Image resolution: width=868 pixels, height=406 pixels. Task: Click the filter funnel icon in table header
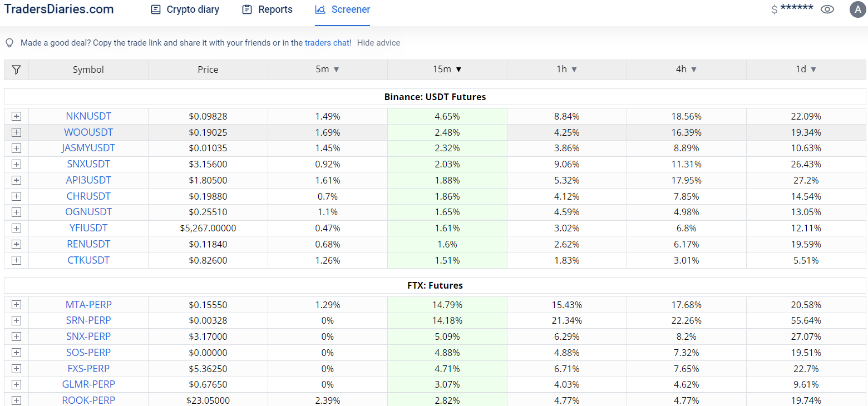16,70
